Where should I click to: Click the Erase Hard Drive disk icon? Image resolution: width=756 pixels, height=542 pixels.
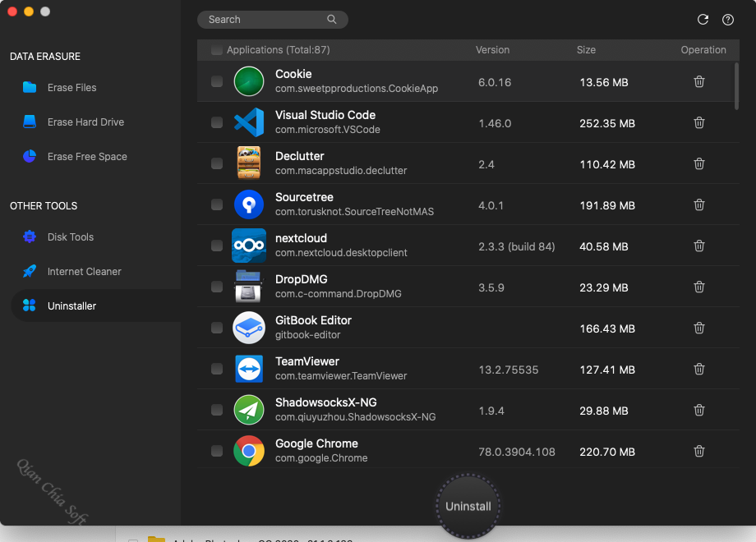[x=30, y=122]
